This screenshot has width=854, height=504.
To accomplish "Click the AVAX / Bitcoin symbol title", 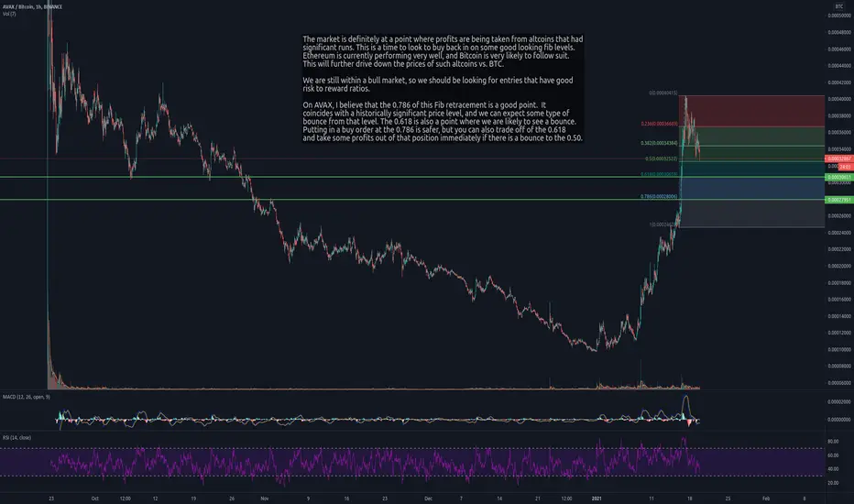I will (x=32, y=7).
